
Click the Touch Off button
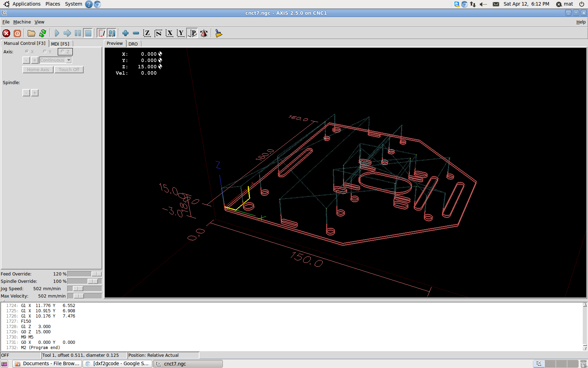(69, 70)
